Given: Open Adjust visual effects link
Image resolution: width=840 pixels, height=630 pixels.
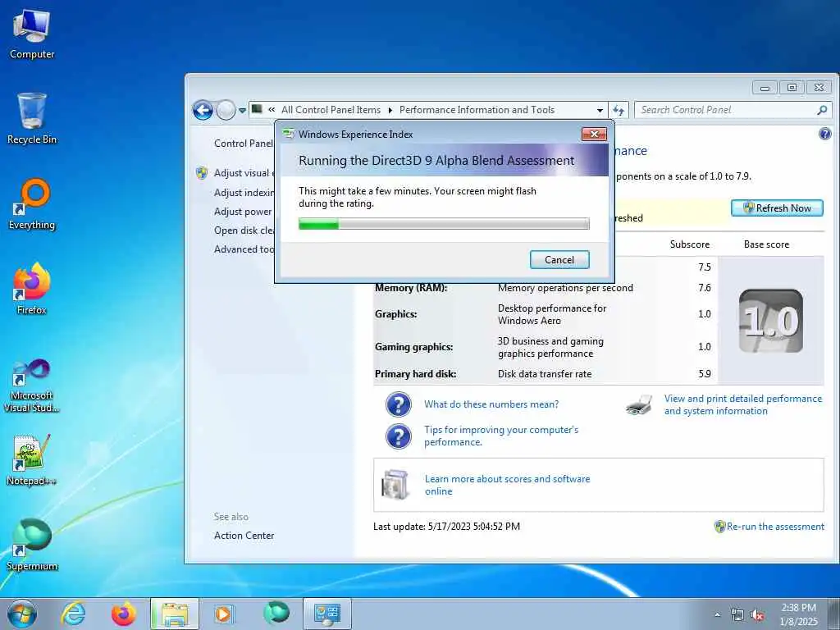Looking at the screenshot, I should (x=244, y=173).
